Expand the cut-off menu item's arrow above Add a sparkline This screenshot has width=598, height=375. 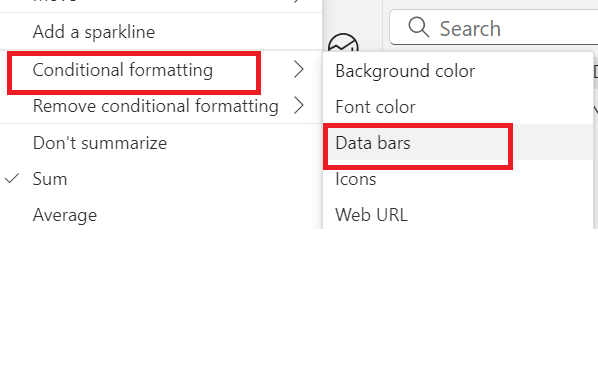click(297, 2)
